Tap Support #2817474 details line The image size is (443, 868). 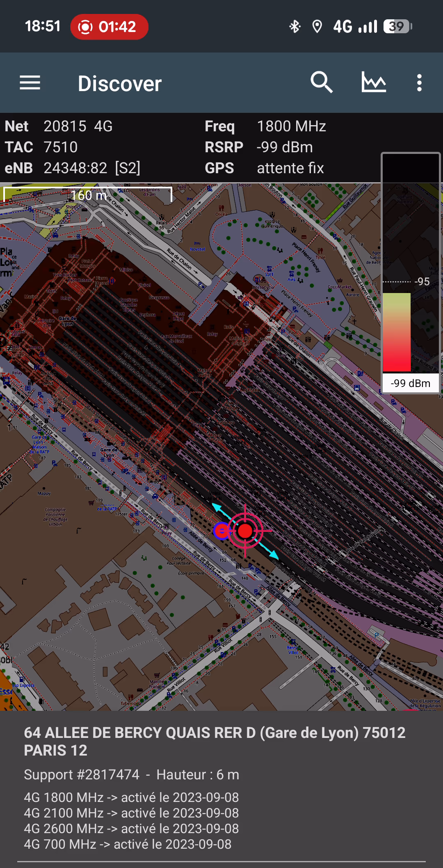(131, 774)
